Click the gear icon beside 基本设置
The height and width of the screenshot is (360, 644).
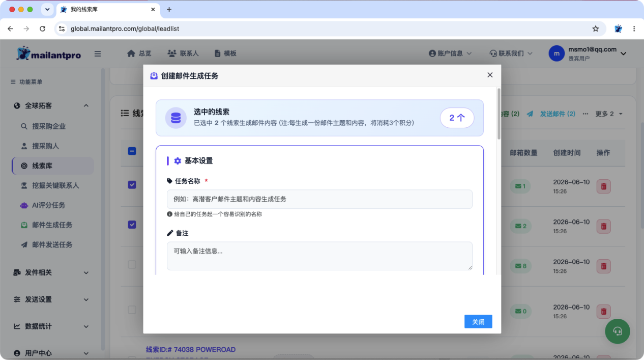click(178, 161)
